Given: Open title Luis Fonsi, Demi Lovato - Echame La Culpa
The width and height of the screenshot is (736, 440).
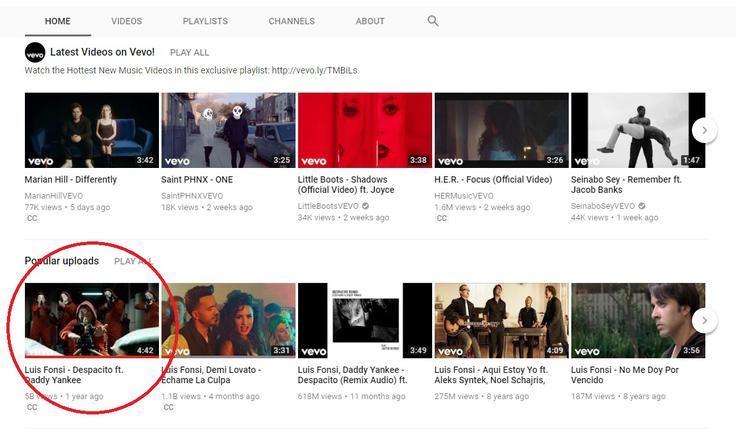Looking at the screenshot, I should [211, 375].
